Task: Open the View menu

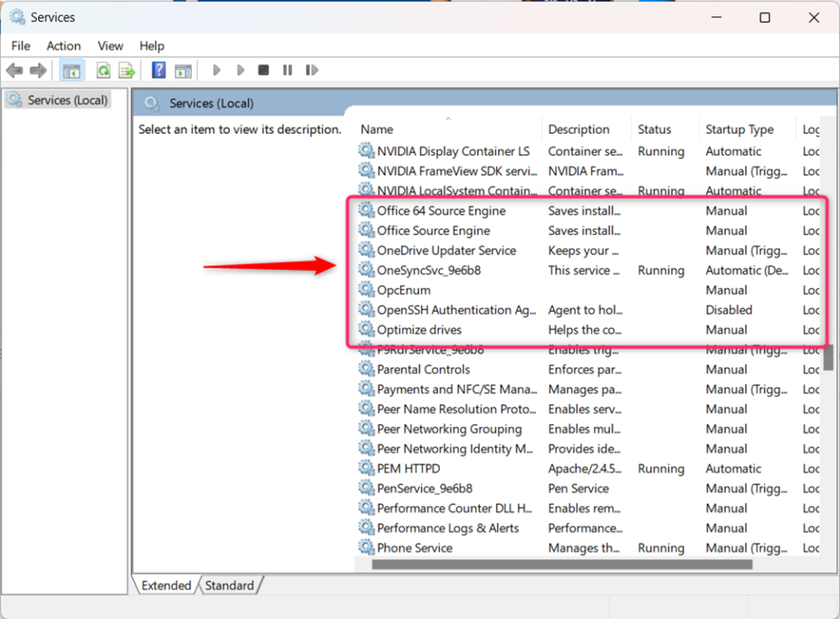Action: [110, 46]
